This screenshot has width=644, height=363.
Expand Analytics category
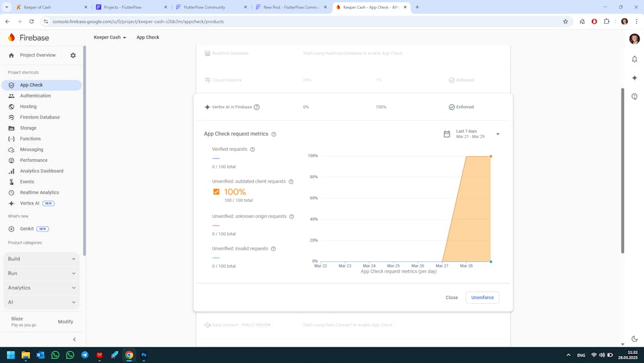[x=41, y=288]
